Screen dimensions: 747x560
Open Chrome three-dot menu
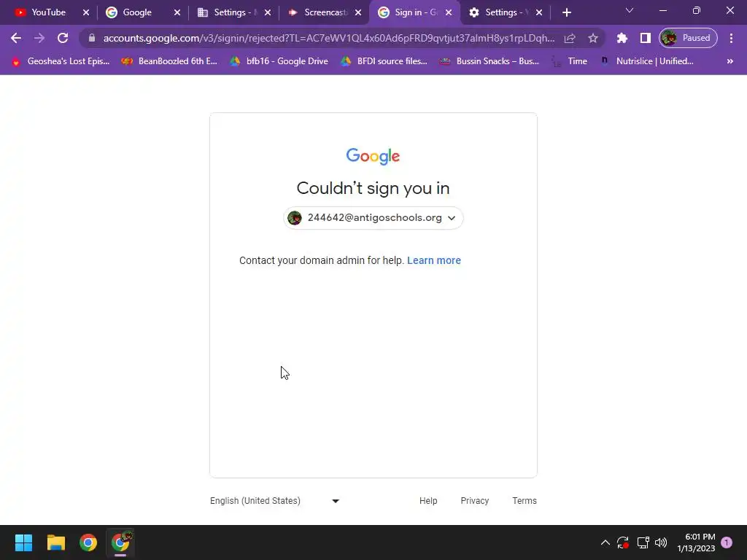tap(731, 38)
